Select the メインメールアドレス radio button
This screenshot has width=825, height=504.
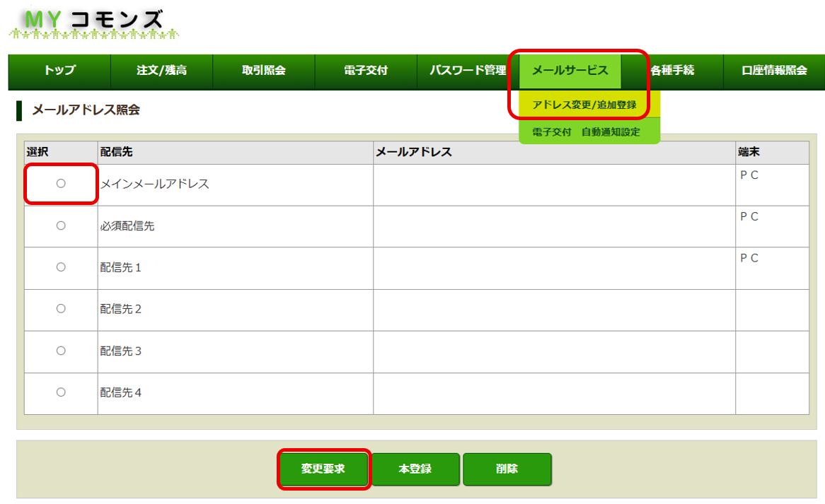click(61, 183)
